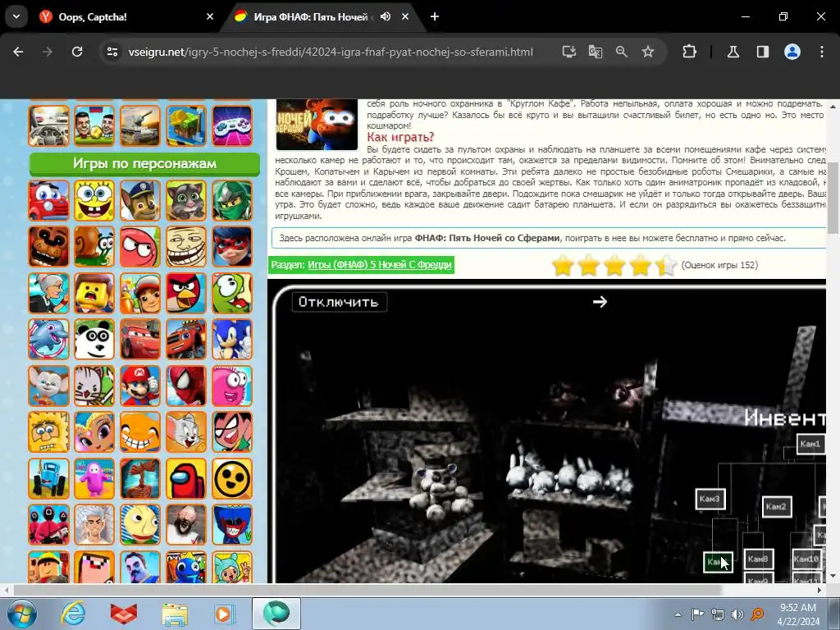
Task: Open the purple gamepad category icon
Action: click(232, 126)
